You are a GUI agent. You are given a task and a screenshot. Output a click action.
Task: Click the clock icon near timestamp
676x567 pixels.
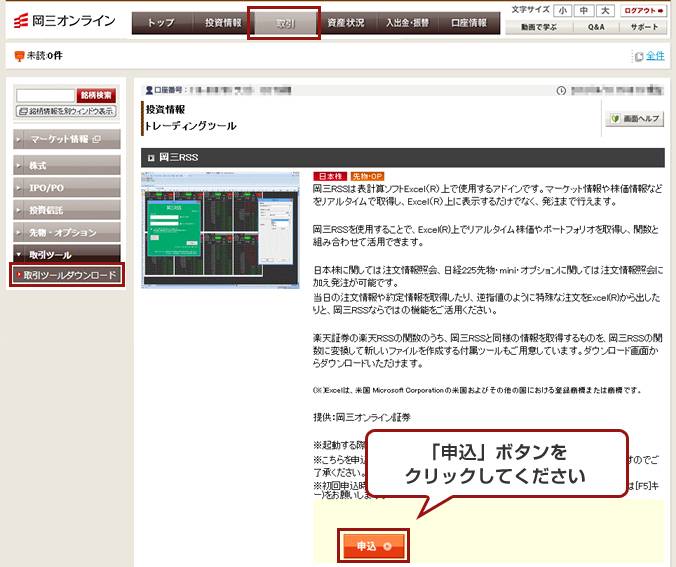pyautogui.click(x=561, y=91)
